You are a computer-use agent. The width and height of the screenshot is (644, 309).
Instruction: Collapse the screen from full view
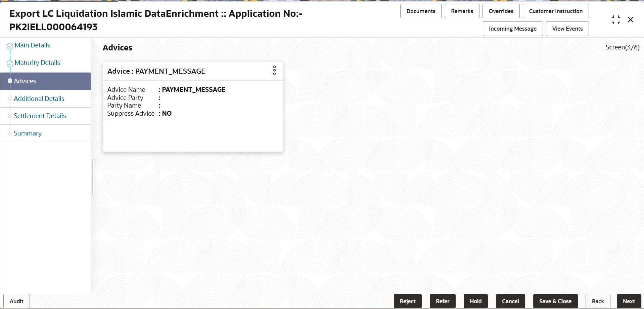(616, 20)
